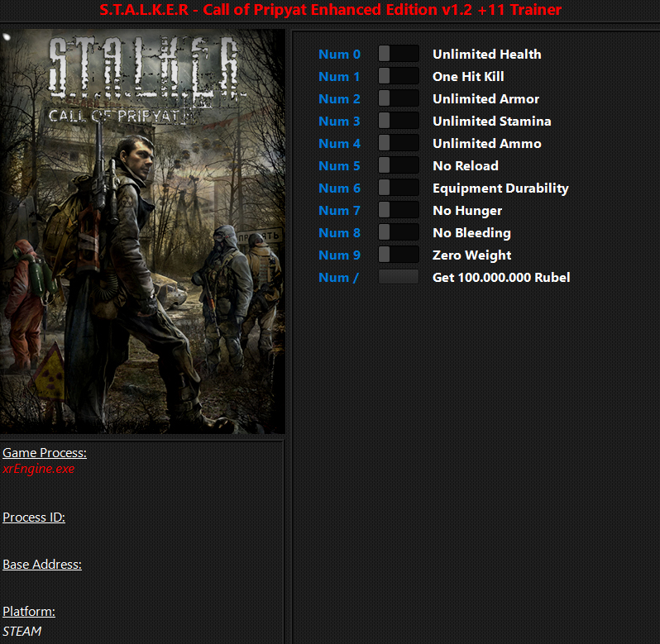
Task: Click the Game Process heading
Action: 45,452
